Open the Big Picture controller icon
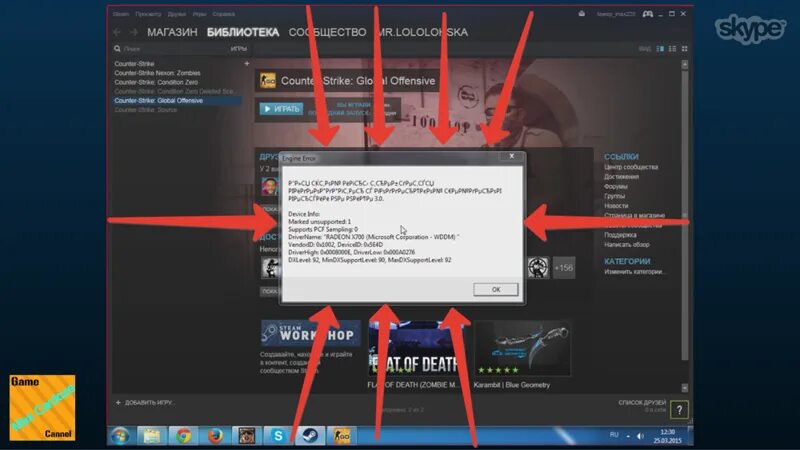The height and width of the screenshot is (450, 800). [647, 14]
